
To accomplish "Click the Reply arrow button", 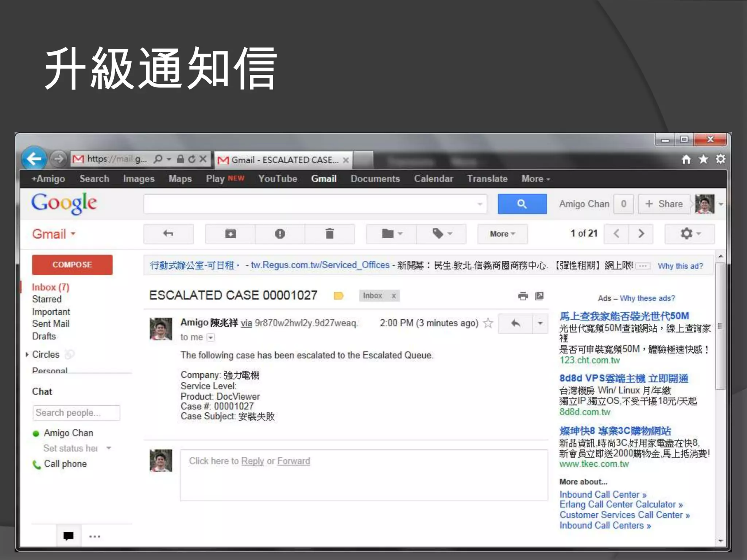I will [x=515, y=323].
